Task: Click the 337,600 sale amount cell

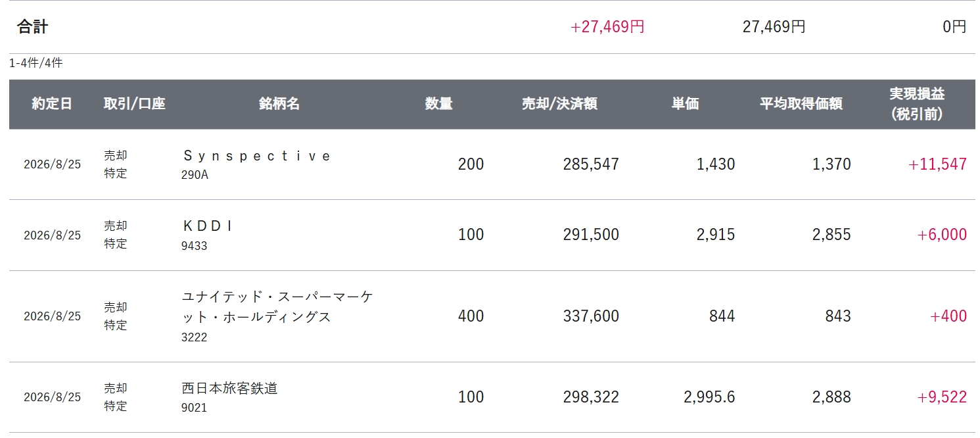Action: [591, 316]
